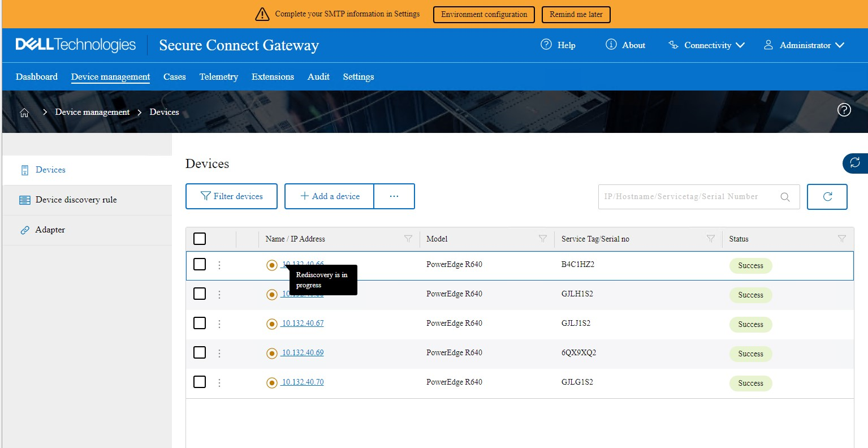Open page help circle icon in banner
Screen dimensions: 868x448
click(x=844, y=110)
